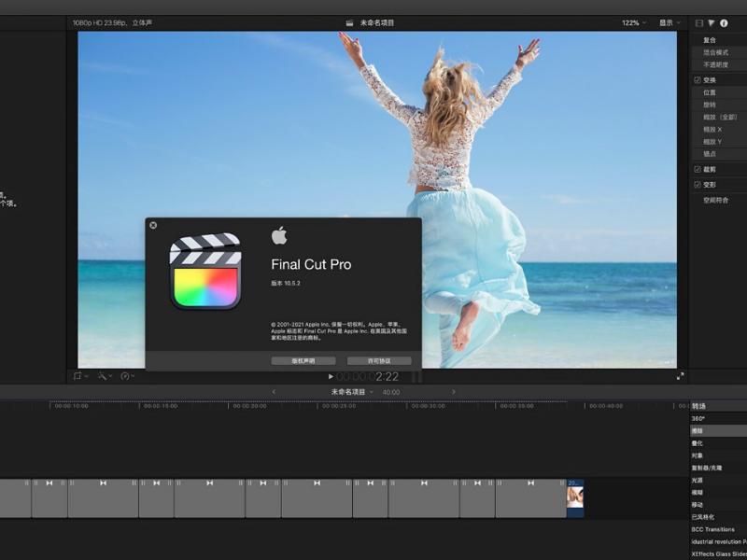
Task: Toggle the 变换 (Transform) checkbox
Action: [698, 80]
